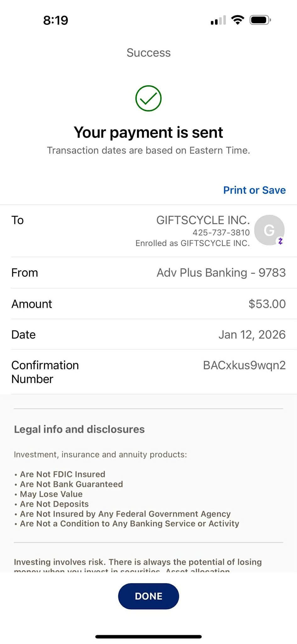The width and height of the screenshot is (297, 644).
Task: Tap the 'Investing involves risk' disclosure text
Action: pos(138,562)
